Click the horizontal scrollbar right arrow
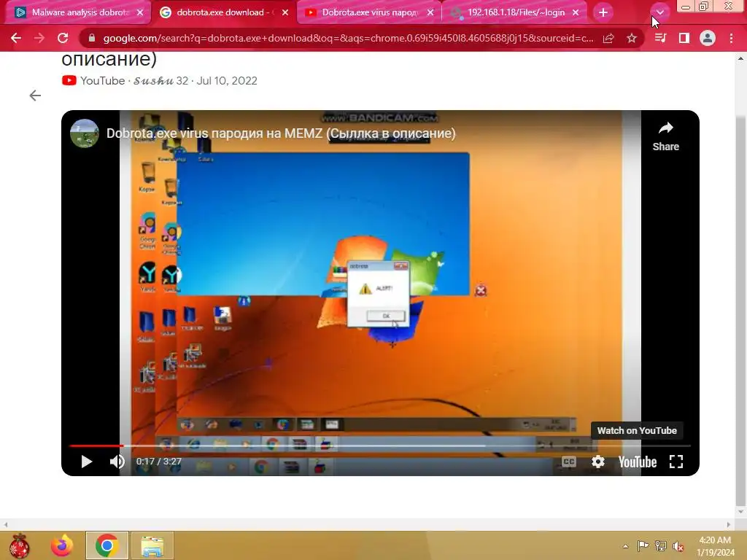This screenshot has width=747, height=560. point(729,525)
